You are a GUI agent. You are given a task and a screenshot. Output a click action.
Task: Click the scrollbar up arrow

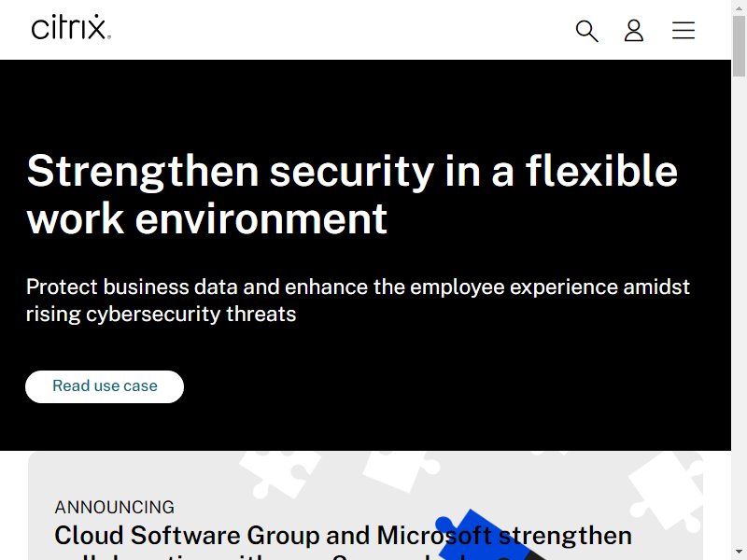click(x=740, y=7)
